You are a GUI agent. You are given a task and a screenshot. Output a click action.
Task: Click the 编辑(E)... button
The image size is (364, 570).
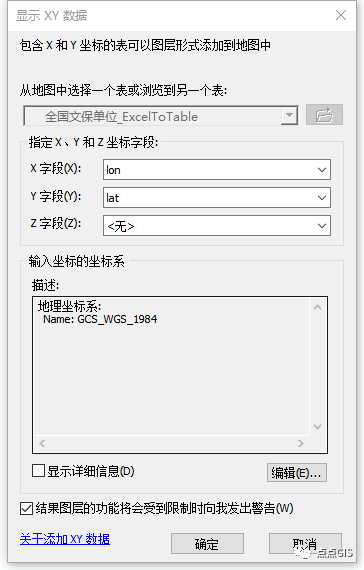297,473
